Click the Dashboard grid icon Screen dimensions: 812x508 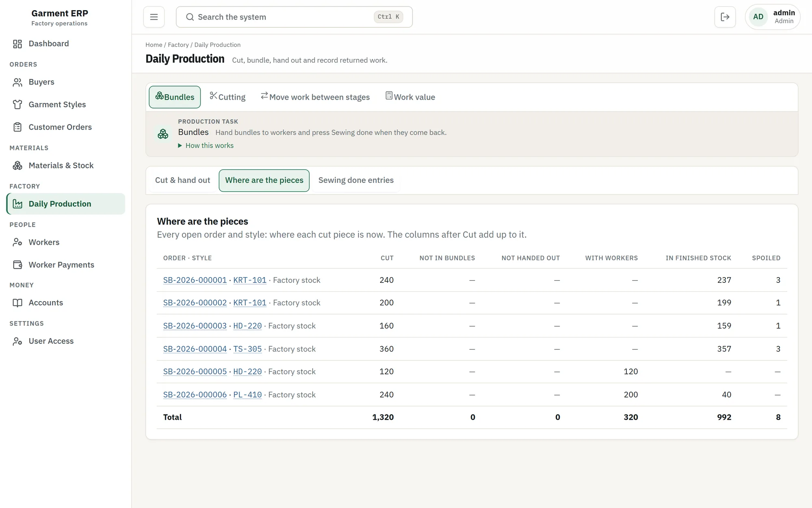[17, 44]
